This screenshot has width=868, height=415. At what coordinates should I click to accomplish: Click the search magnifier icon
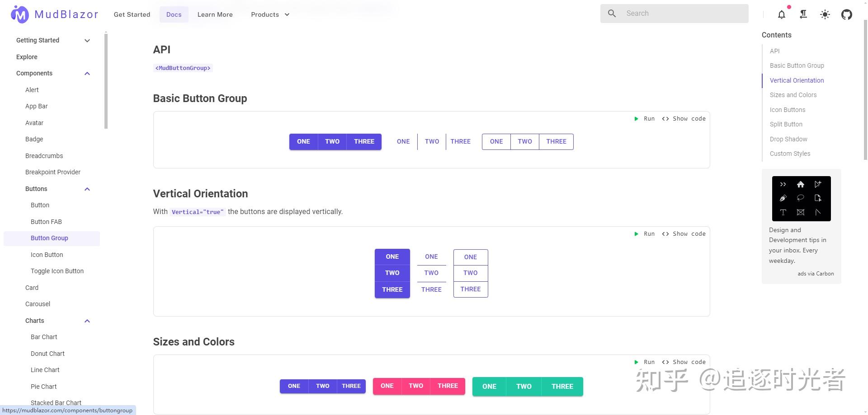[x=612, y=14]
